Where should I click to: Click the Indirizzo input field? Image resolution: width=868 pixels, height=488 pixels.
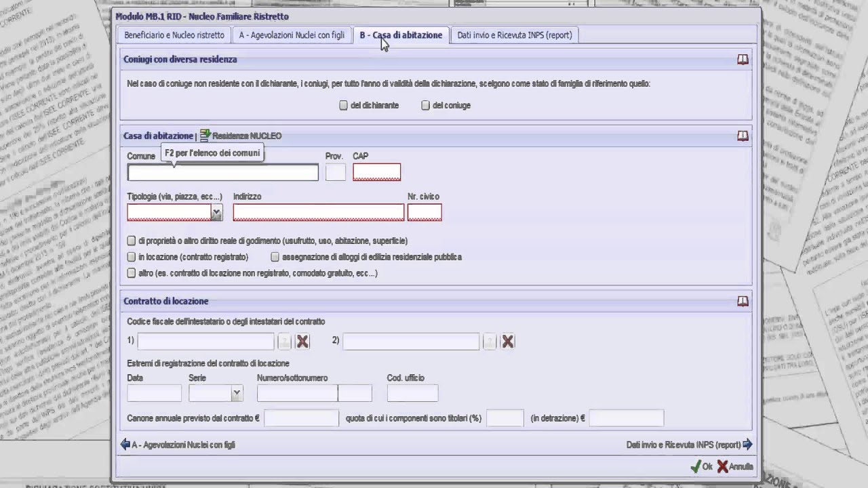coord(319,213)
